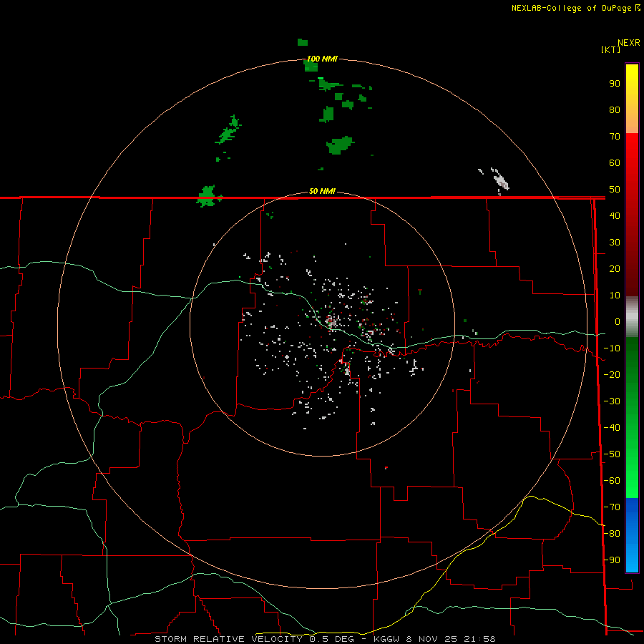
Task: Click the NEXLAB-College of DuPage watermark text
Action: (576, 8)
